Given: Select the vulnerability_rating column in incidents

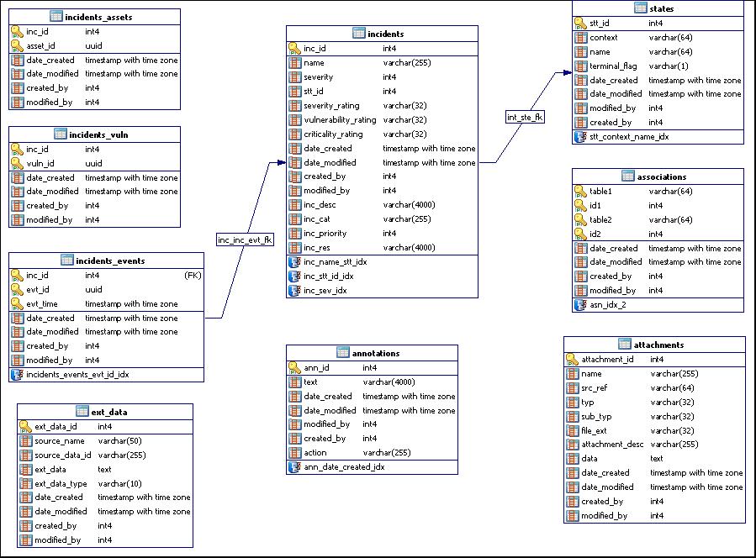Looking at the screenshot, I should click(340, 119).
